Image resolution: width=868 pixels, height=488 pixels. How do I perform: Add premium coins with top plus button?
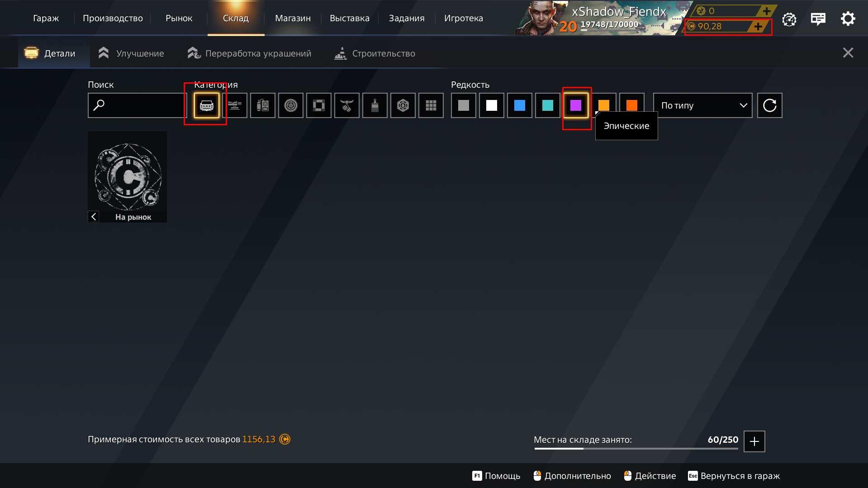pos(767,11)
